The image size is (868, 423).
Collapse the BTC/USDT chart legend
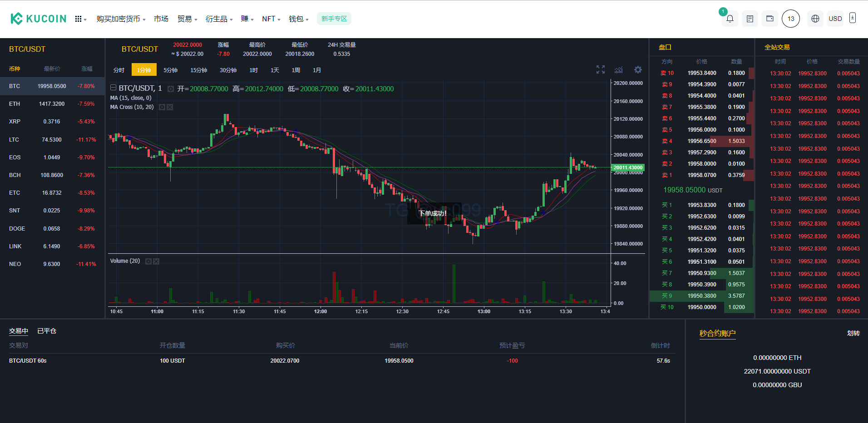coord(113,88)
